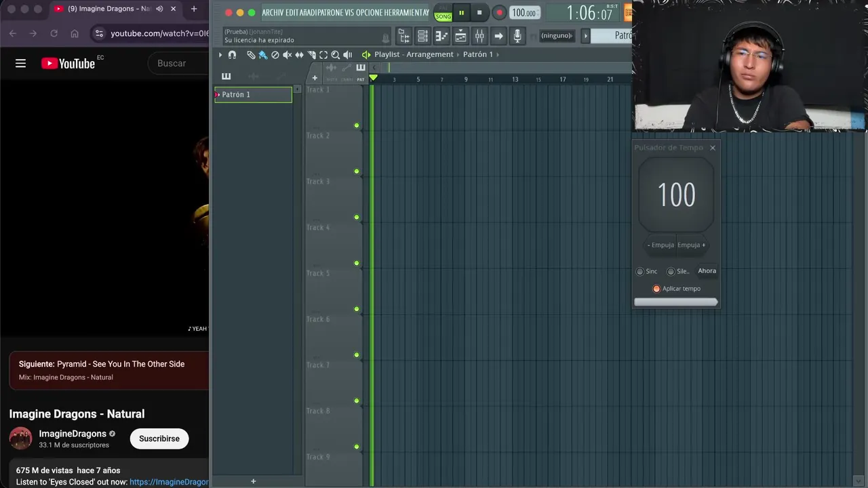Click the Suscribirse button
The height and width of the screenshot is (488, 868).
(159, 439)
